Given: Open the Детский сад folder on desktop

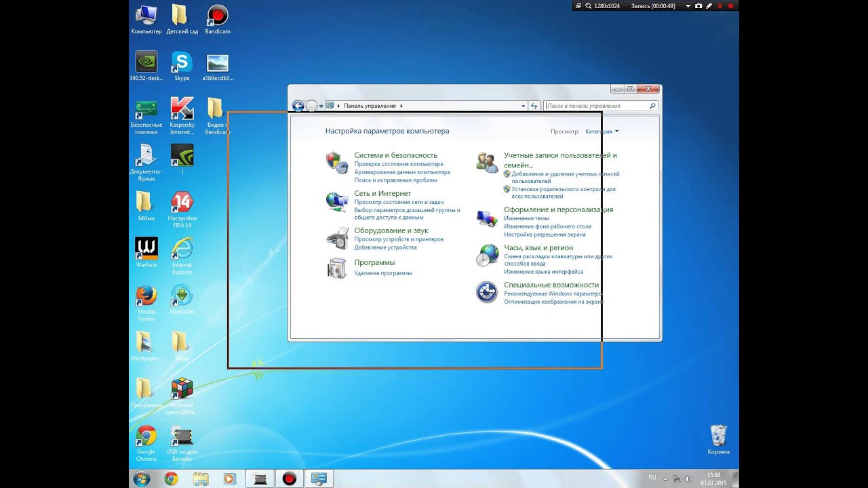Looking at the screenshot, I should [182, 19].
